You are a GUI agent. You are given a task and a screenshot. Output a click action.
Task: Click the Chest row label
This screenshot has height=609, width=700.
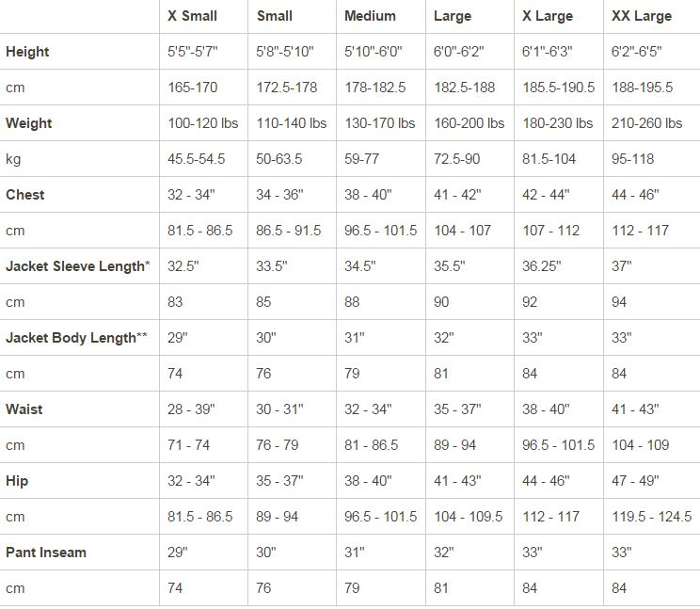point(25,195)
